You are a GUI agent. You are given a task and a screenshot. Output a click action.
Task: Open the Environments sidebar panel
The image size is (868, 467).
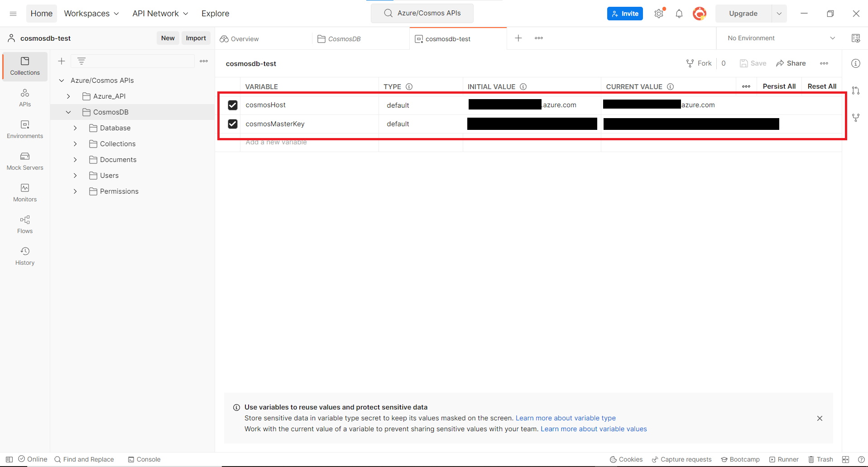point(25,130)
